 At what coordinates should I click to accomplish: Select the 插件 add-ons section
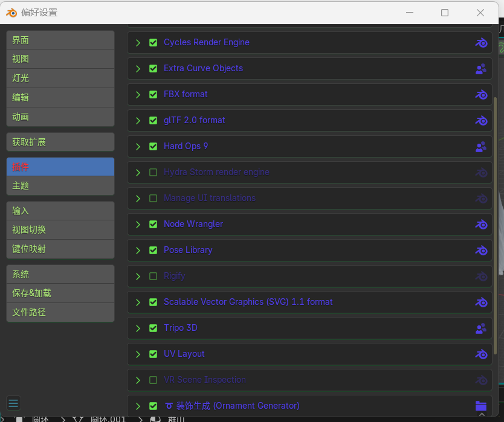tap(60, 167)
